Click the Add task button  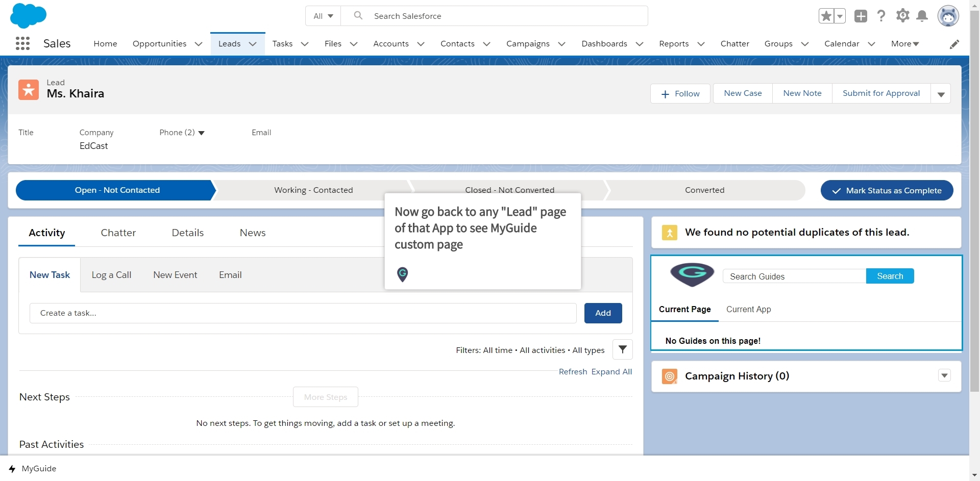point(603,313)
